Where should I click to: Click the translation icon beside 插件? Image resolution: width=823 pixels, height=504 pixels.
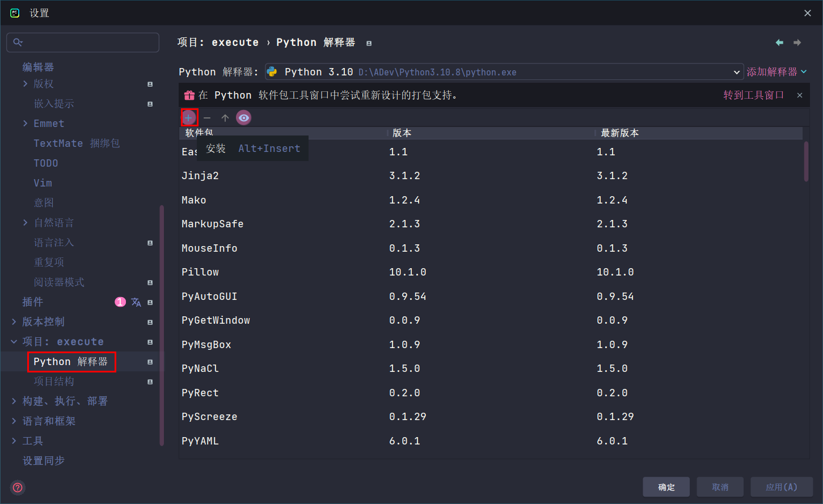136,302
